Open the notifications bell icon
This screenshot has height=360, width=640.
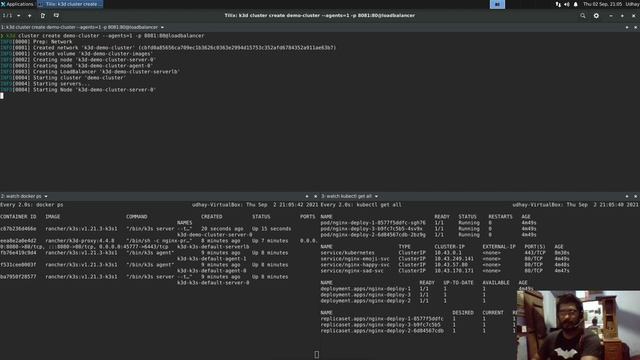[x=576, y=4]
